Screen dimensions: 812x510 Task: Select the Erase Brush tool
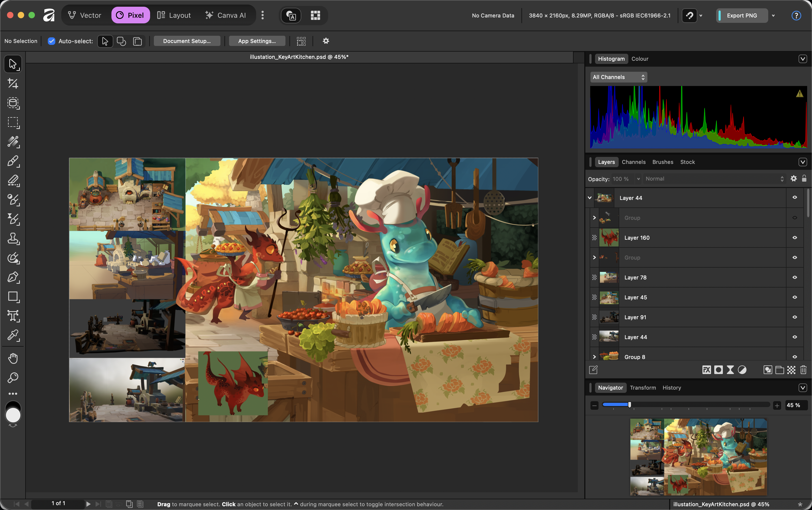coord(13,181)
